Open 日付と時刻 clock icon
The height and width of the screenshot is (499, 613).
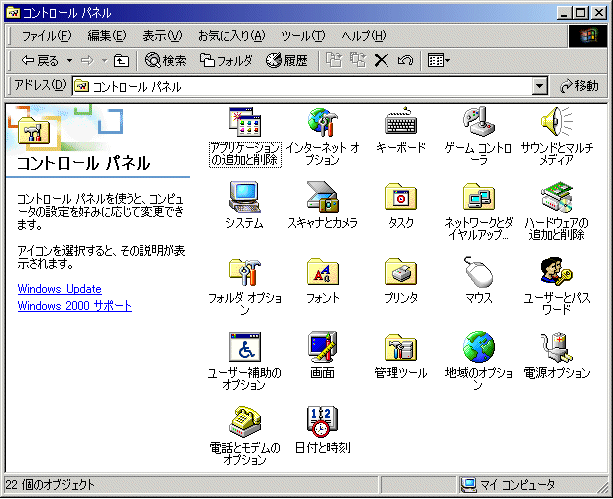[323, 422]
